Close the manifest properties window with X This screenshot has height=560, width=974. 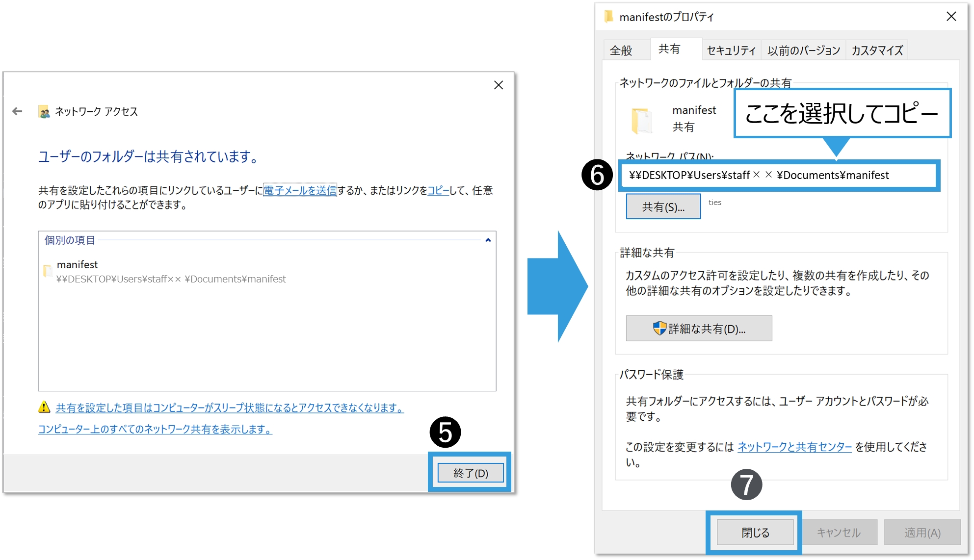pos(951,17)
